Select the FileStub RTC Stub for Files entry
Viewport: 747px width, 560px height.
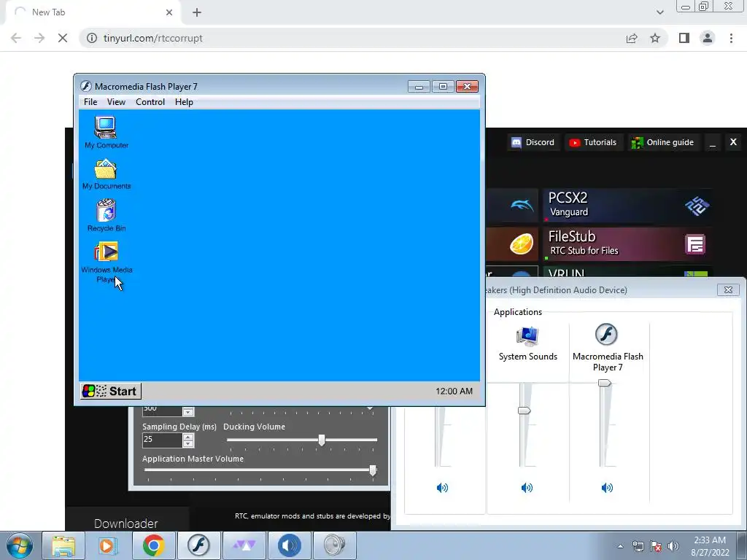coord(628,244)
